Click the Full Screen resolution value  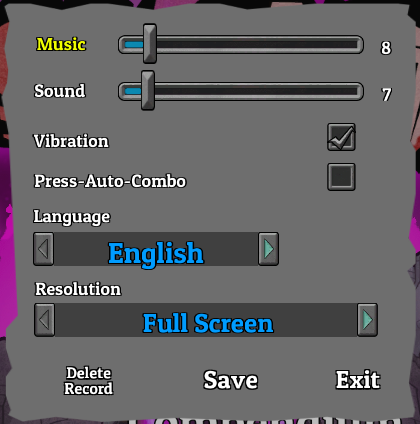(x=208, y=323)
